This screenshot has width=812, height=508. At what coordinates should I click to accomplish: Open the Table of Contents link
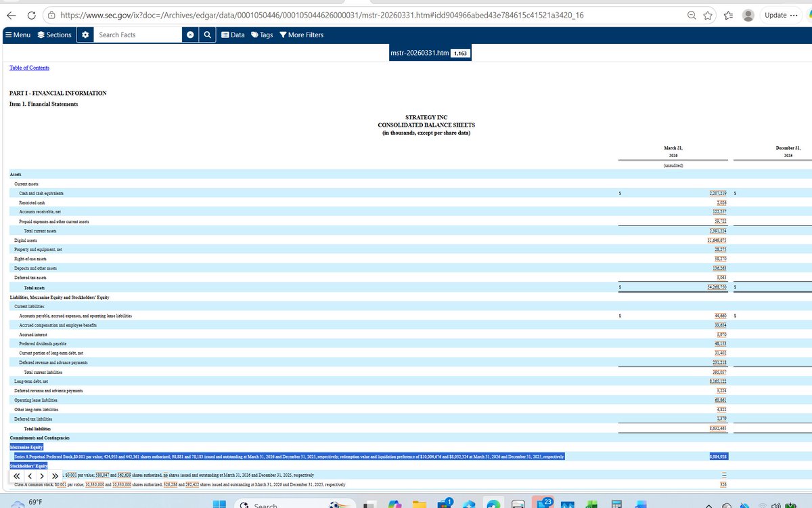pos(29,68)
